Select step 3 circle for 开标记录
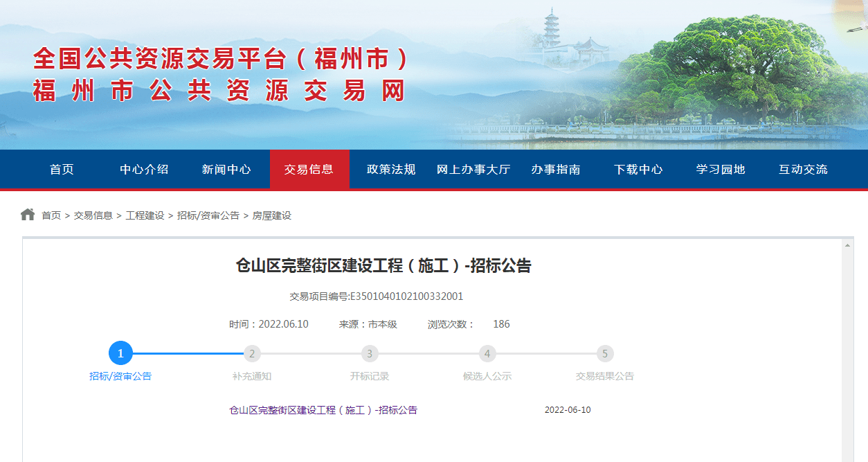 point(370,353)
